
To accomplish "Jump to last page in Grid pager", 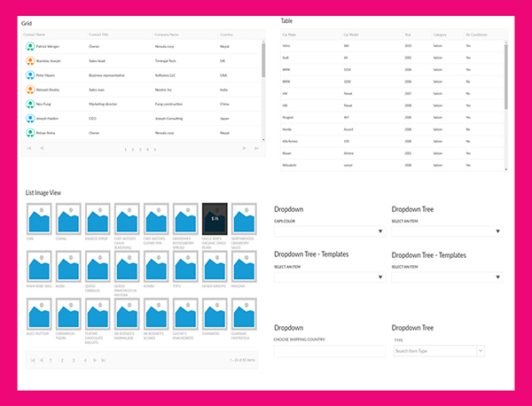I will tap(255, 149).
